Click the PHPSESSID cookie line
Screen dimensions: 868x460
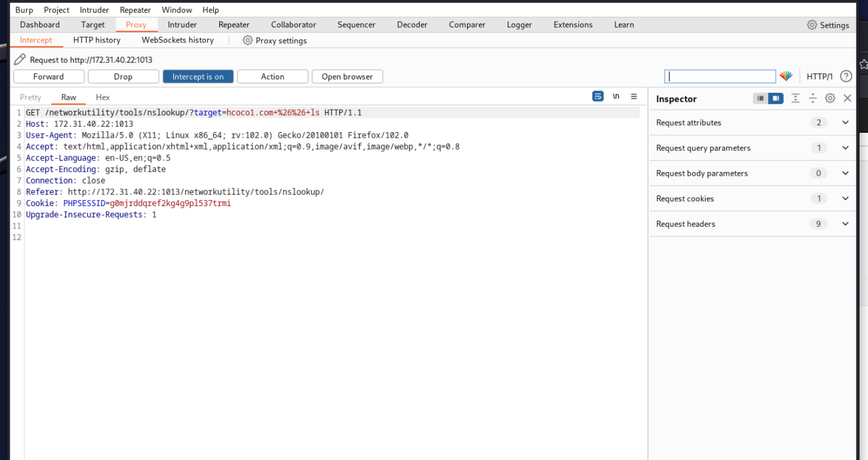(128, 203)
